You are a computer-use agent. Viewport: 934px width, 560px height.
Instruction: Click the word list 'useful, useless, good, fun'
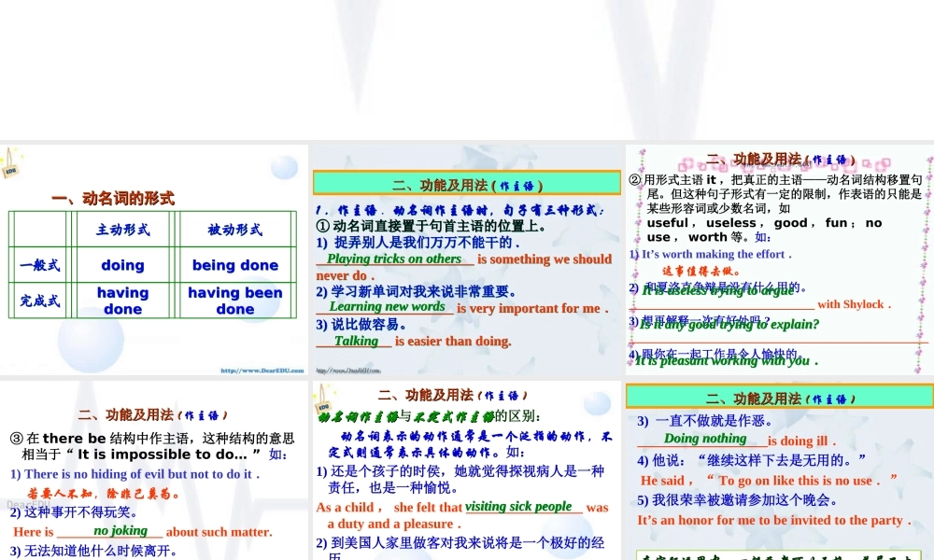click(748, 222)
